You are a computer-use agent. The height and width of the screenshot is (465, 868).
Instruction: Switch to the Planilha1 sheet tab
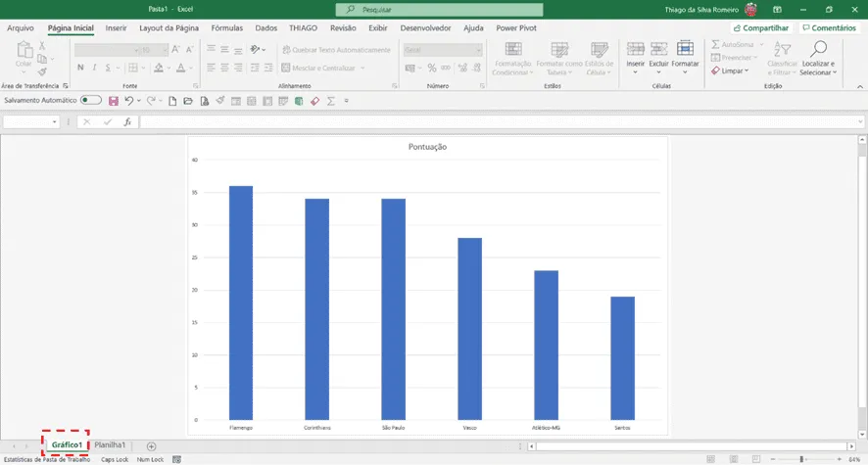(x=110, y=445)
